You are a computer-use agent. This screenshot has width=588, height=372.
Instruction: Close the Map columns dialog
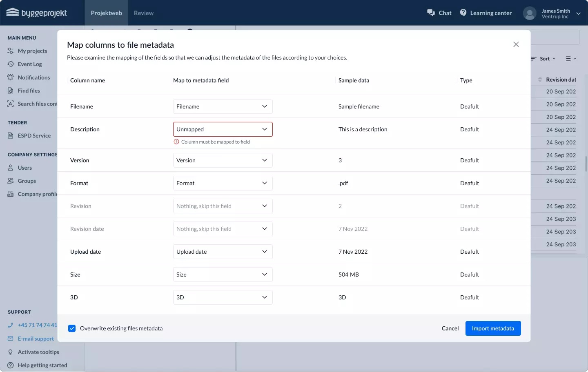click(x=516, y=44)
